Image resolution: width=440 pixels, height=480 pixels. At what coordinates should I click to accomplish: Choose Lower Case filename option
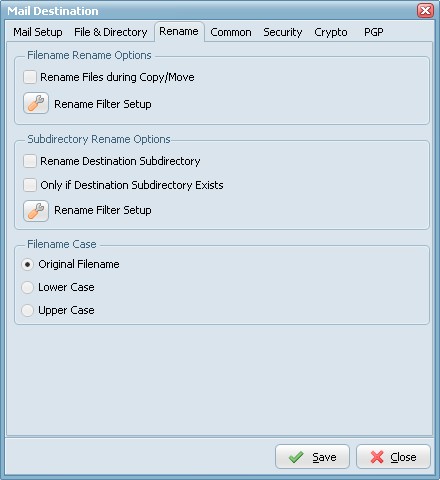coord(27,287)
